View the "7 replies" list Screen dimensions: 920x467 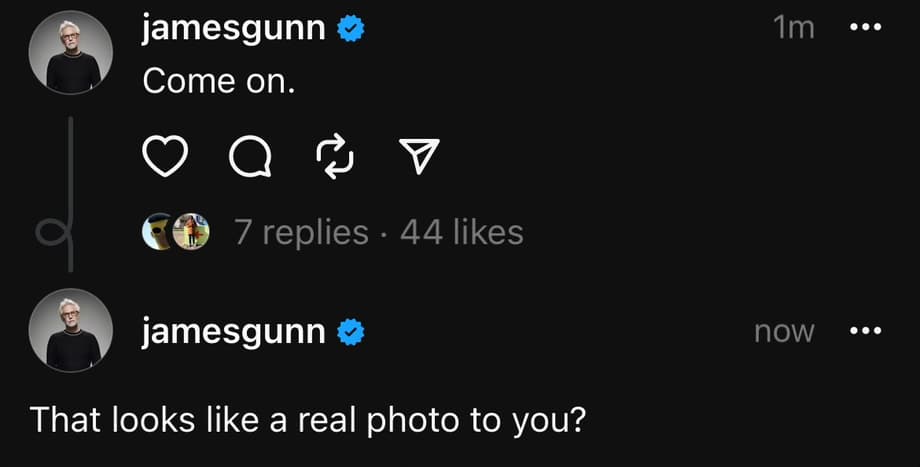coord(301,232)
